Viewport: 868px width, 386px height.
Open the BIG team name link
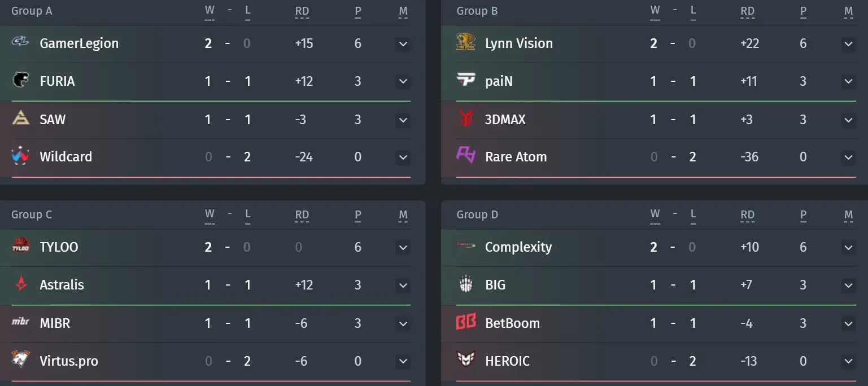point(495,284)
